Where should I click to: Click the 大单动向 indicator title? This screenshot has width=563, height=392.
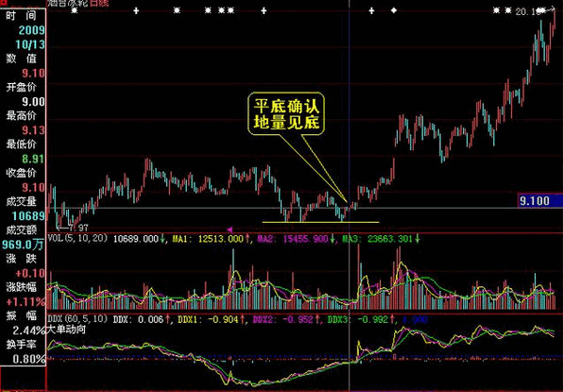coord(66,329)
